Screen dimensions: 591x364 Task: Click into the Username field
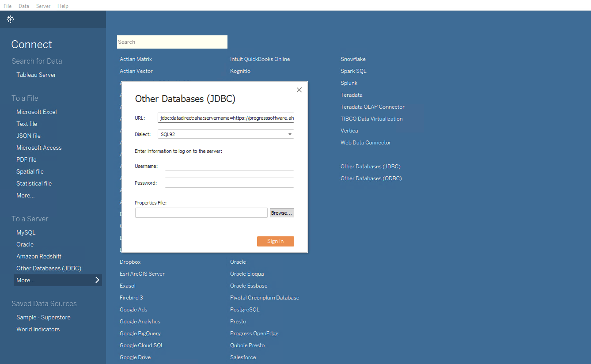click(229, 166)
